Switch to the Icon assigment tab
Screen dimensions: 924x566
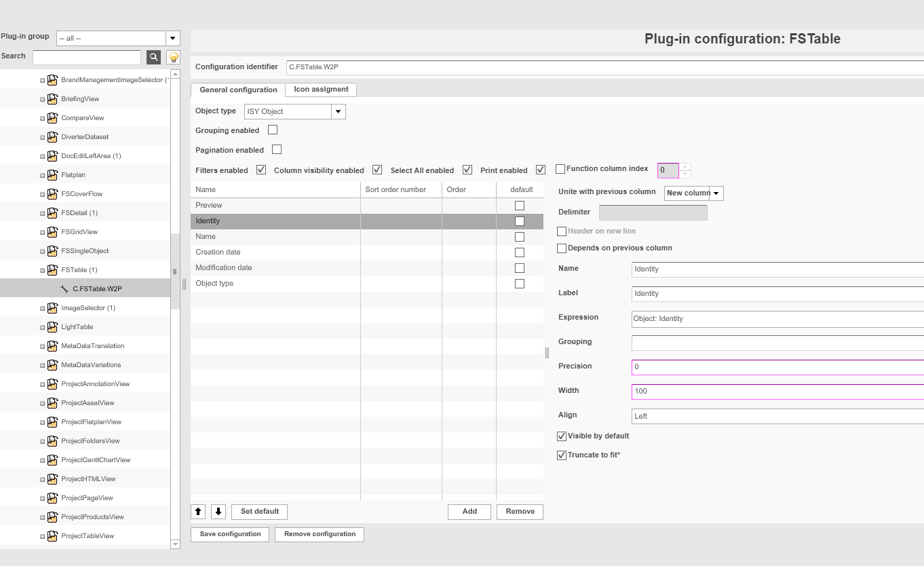click(x=321, y=90)
